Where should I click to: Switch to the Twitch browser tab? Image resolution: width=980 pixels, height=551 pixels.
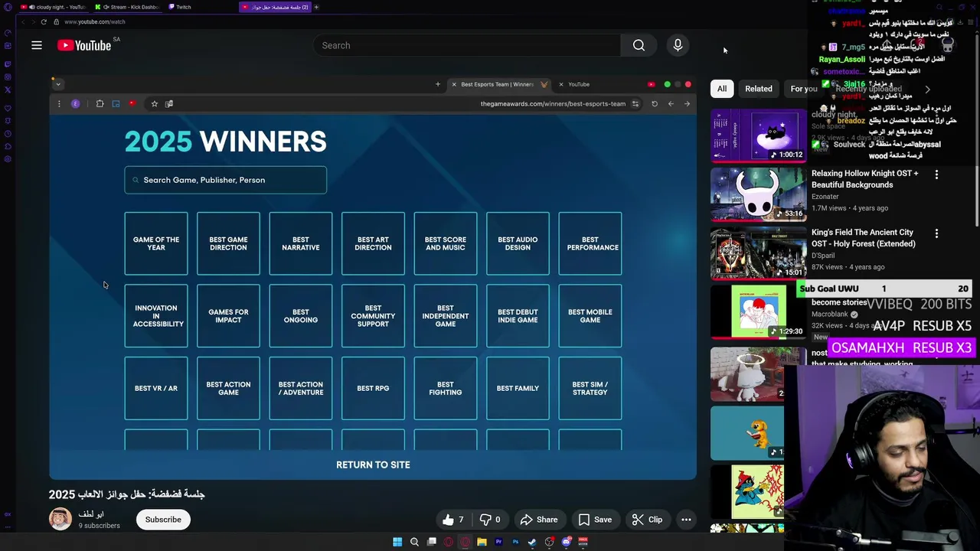(201, 7)
